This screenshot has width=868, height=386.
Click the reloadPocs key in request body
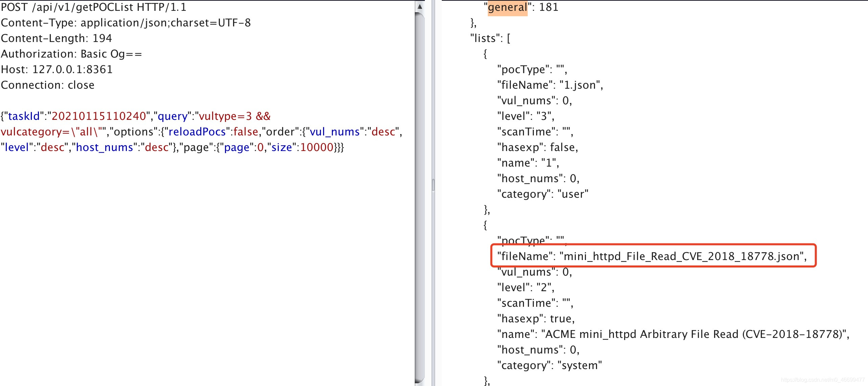click(x=197, y=132)
